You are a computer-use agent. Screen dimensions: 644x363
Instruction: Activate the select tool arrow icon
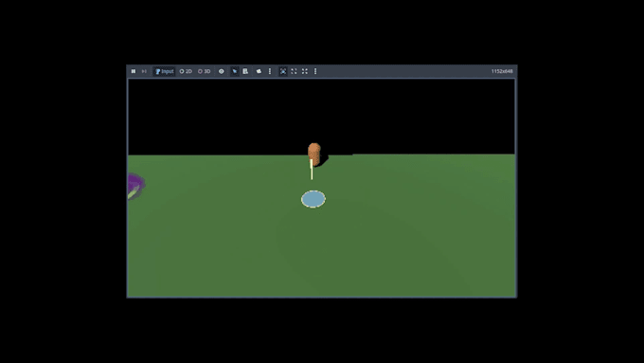click(235, 71)
